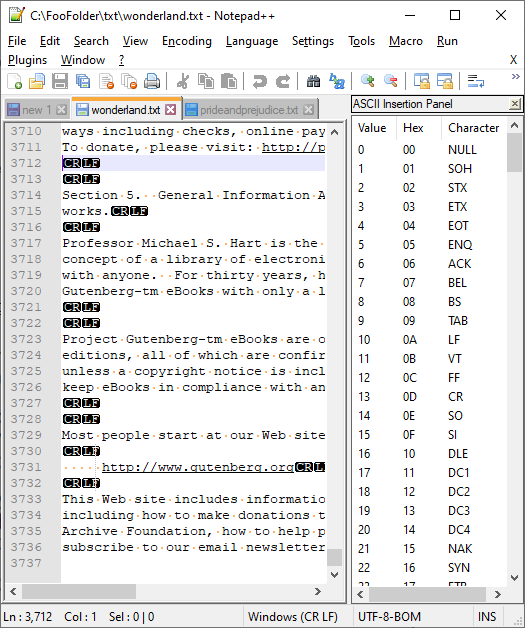The width and height of the screenshot is (525, 628).
Task: Click the Ln : 3,712 status field
Action: click(x=28, y=616)
